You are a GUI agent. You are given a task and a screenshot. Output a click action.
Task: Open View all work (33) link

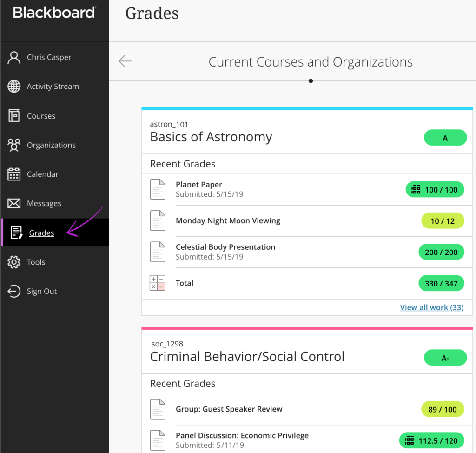pyautogui.click(x=431, y=307)
